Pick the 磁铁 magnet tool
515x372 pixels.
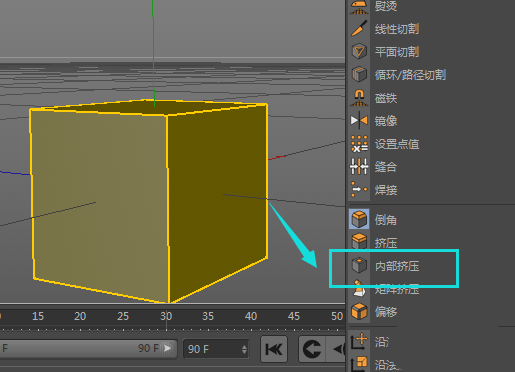click(374, 98)
